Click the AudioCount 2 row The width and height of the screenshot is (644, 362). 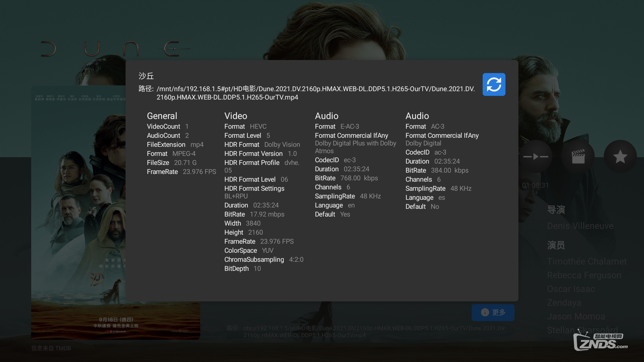pos(168,135)
